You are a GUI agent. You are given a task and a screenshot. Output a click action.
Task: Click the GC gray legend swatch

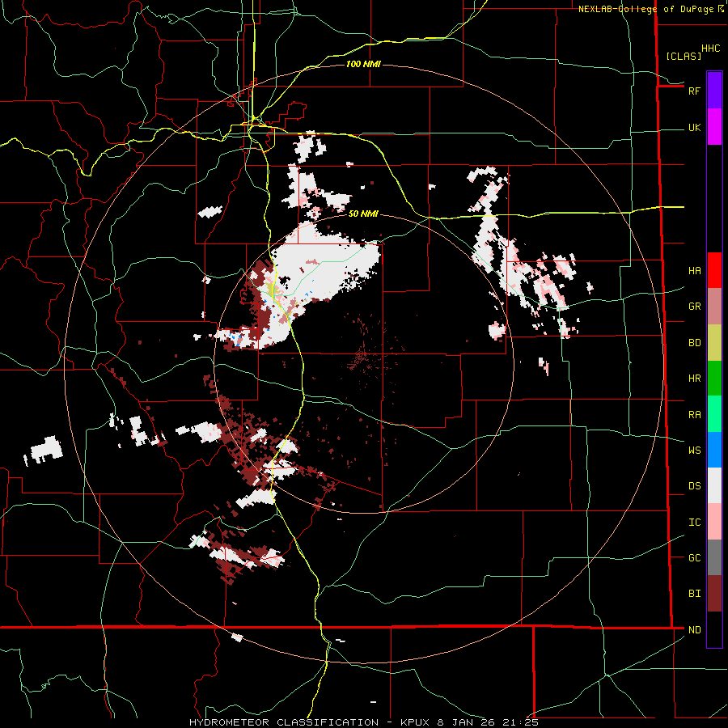(714, 557)
